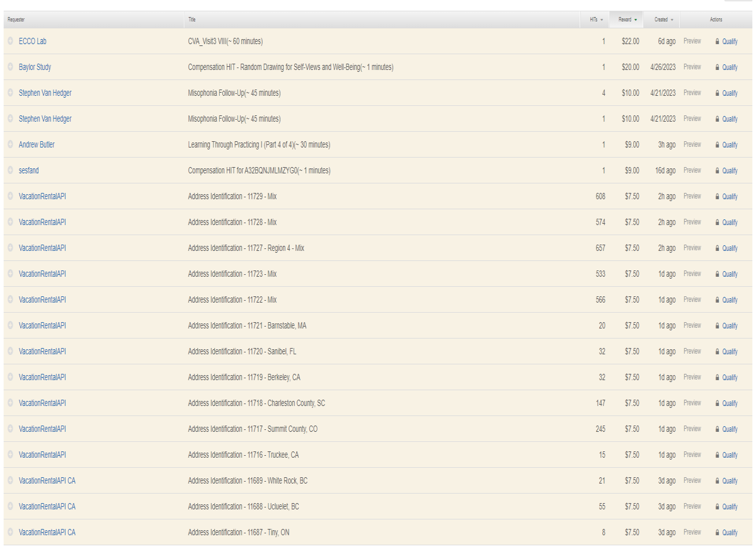Click the 657 HITs count
Viewport: 756px width, 551px height.
600,248
